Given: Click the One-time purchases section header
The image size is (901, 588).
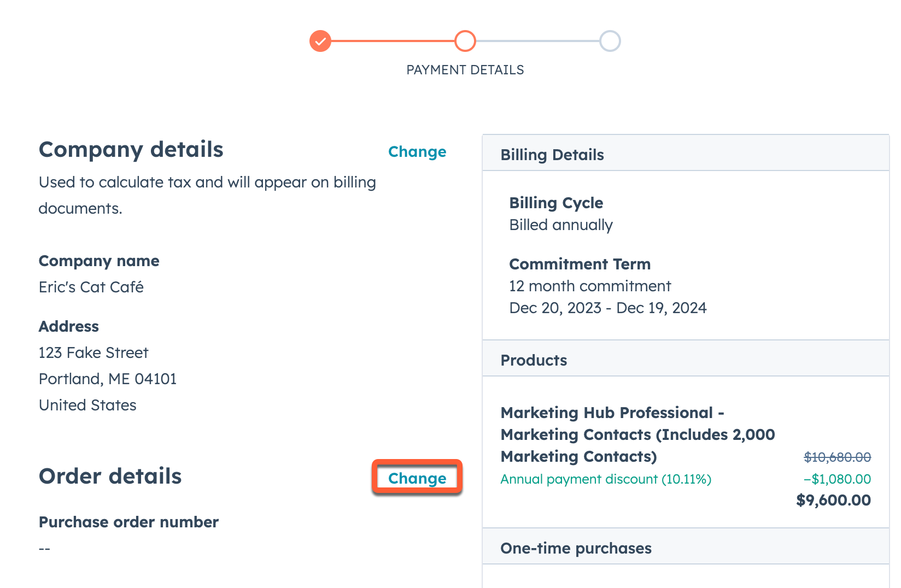Looking at the screenshot, I should coord(576,548).
